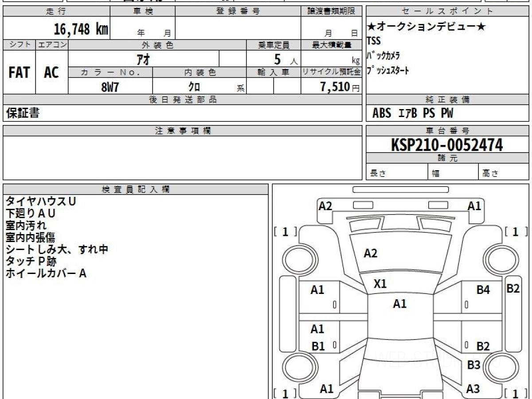Select the 幅 dimension cell
The image size is (532, 399).
tap(454, 172)
